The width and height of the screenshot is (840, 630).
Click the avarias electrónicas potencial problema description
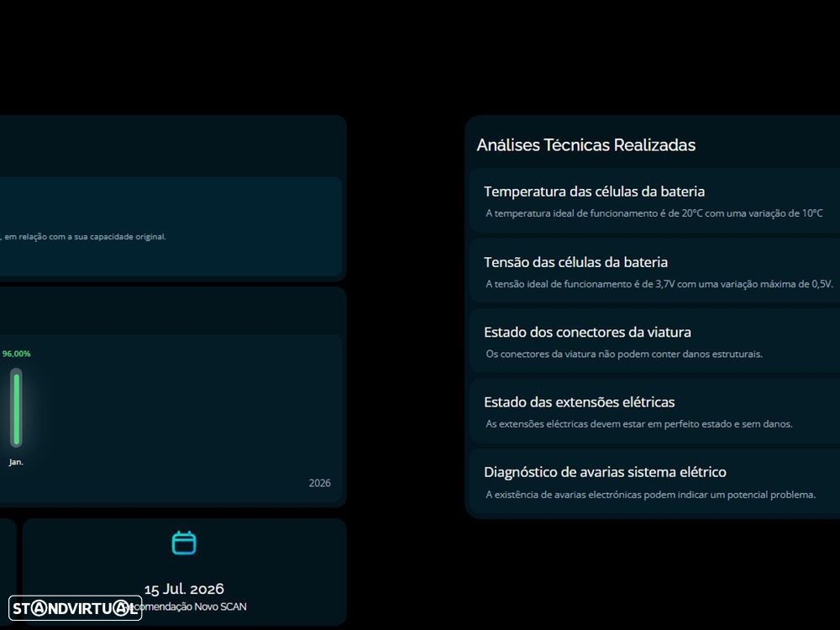coord(651,495)
